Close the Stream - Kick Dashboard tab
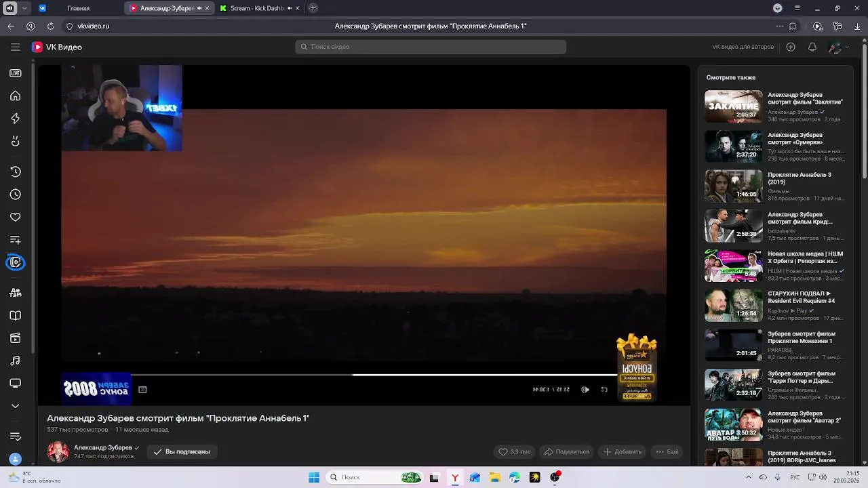The height and width of the screenshot is (488, 868). tap(298, 8)
